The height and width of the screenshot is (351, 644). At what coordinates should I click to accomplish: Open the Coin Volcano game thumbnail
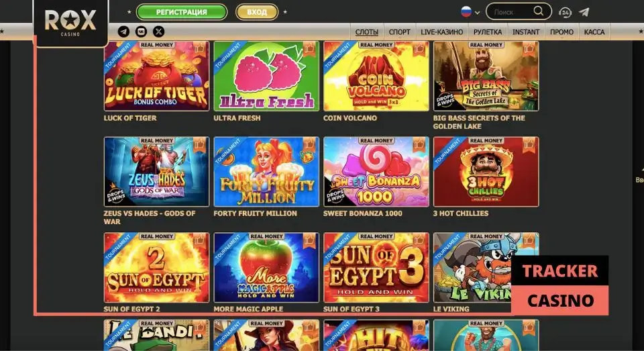click(376, 76)
